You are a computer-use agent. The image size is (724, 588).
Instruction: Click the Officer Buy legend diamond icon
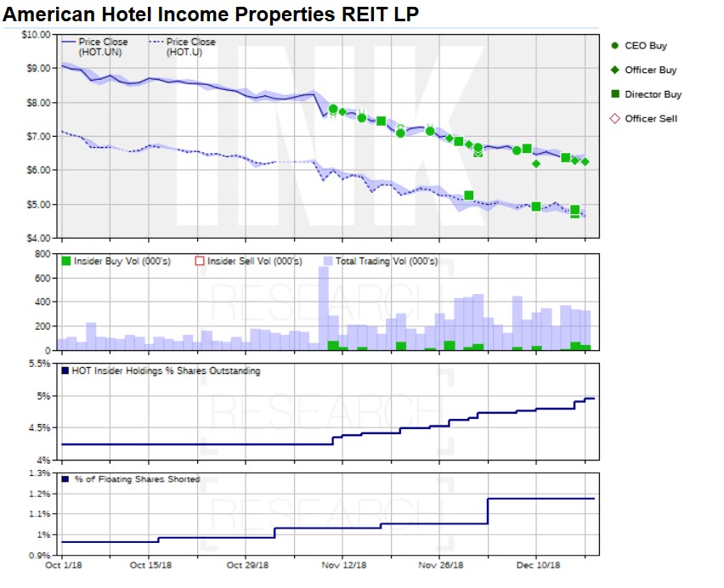pyautogui.click(x=614, y=70)
